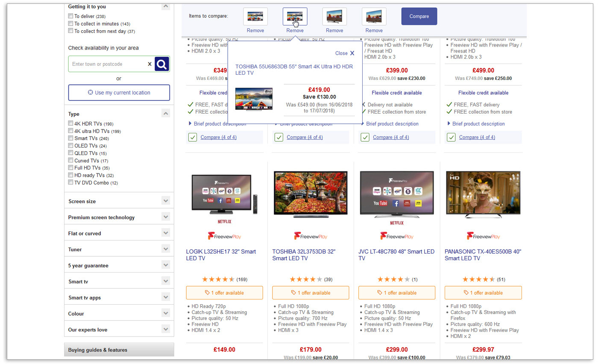The image size is (598, 364).
Task: Click Use my current location button
Action: pos(119,92)
